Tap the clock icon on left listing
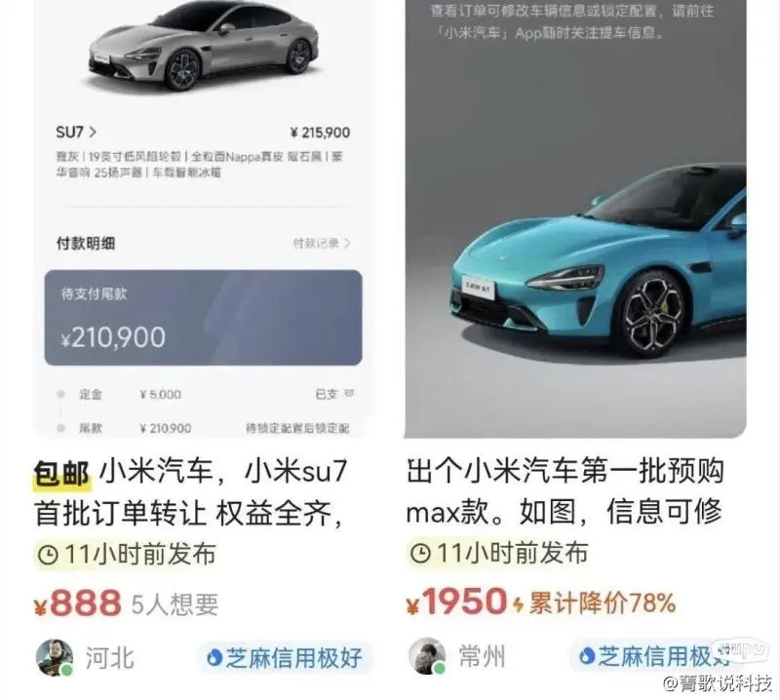This screenshot has height=700, width=780. [x=48, y=554]
